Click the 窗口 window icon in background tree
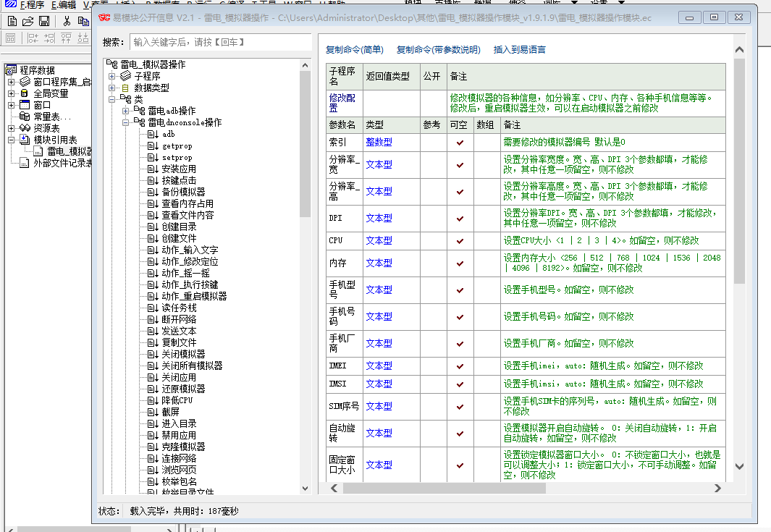The height and width of the screenshot is (532, 771). tap(25, 105)
